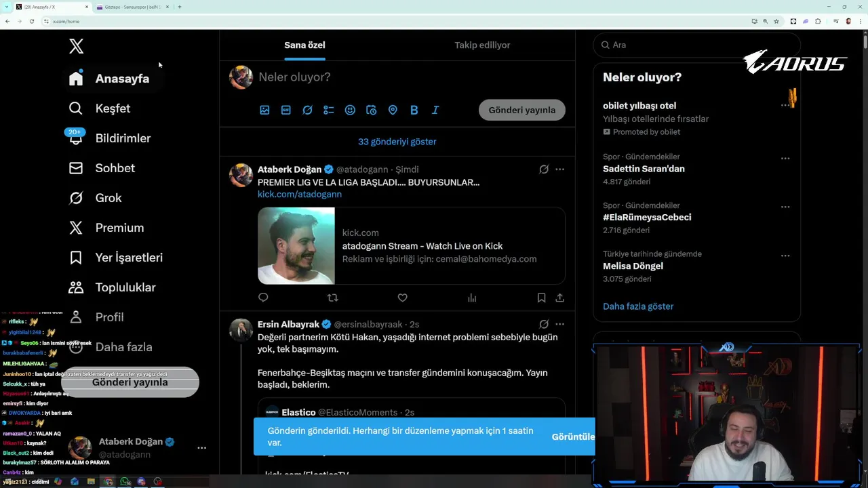Click the Grok icon in compose toolbar
This screenshot has width=868, height=488.
coord(307,110)
